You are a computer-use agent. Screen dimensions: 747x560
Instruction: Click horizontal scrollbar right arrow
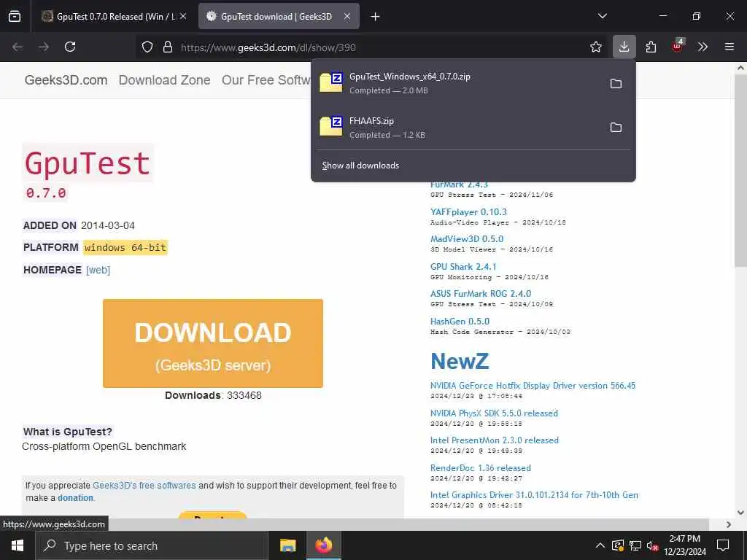point(729,524)
